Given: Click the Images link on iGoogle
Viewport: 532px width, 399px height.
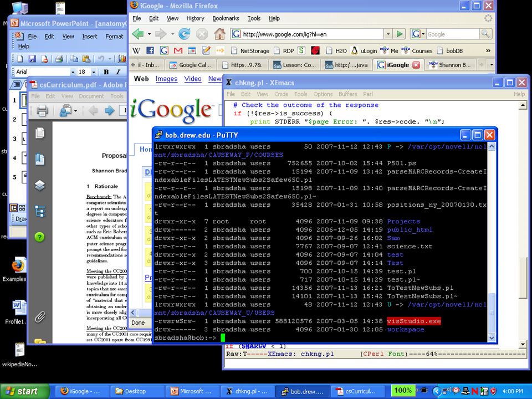Looking at the screenshot, I should [166, 79].
